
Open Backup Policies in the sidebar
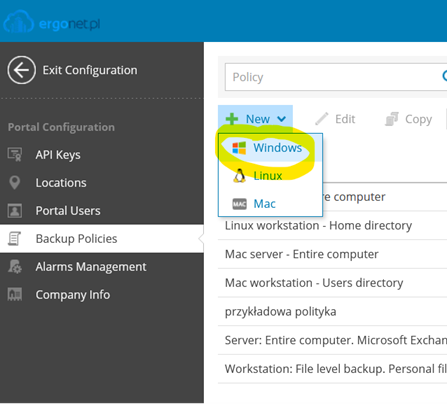pos(102,239)
